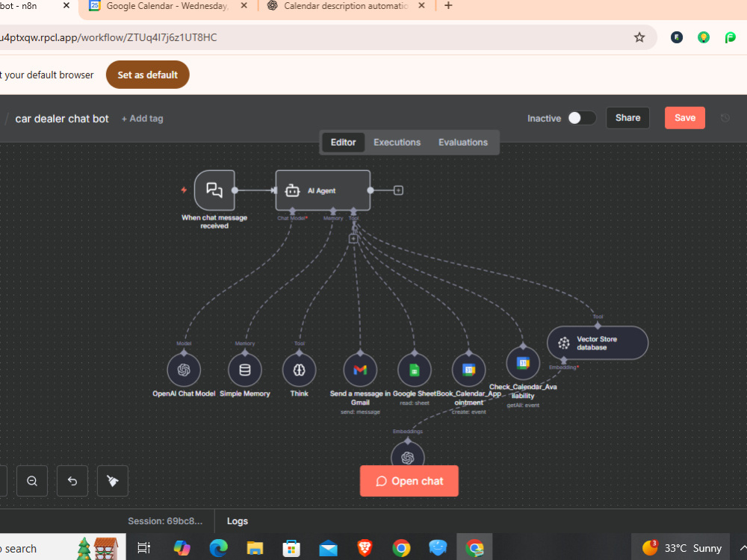Open the chat message trigger node
747x560 pixels.
(x=214, y=190)
